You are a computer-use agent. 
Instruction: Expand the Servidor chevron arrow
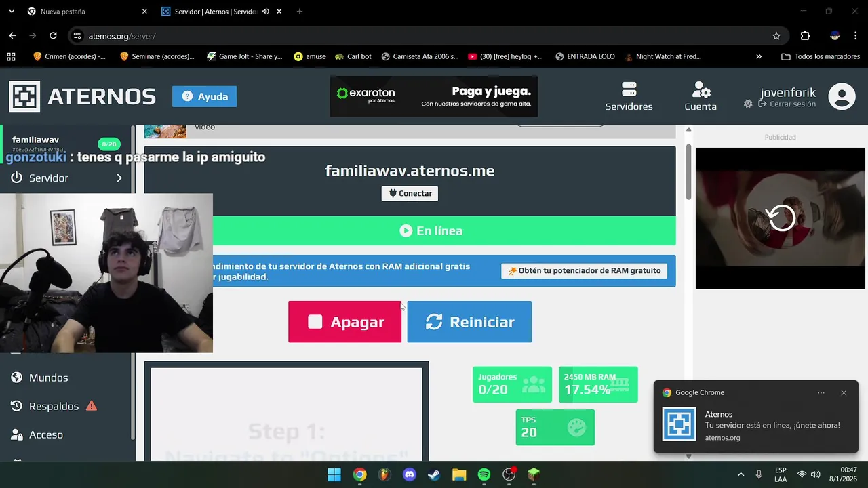(119, 178)
